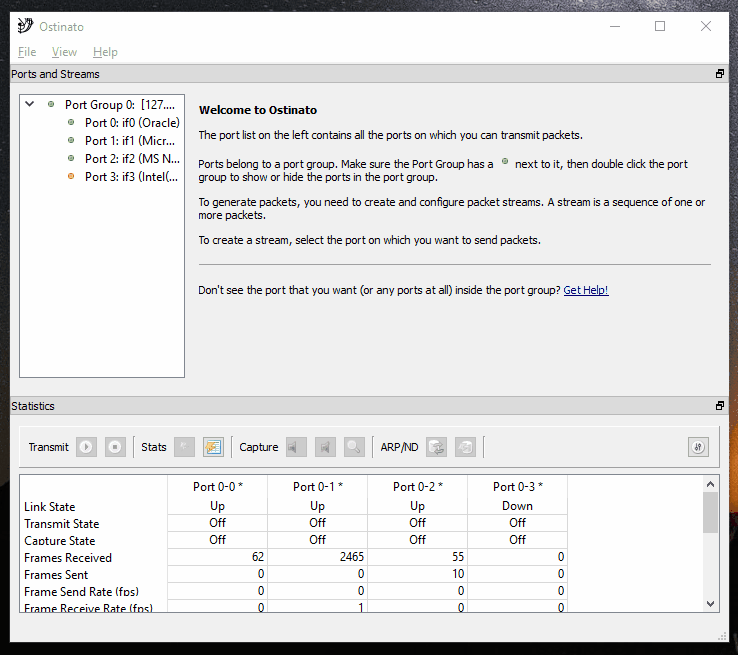The width and height of the screenshot is (738, 655).
Task: Resolve ARP/ND neighbors icon
Action: [436, 447]
